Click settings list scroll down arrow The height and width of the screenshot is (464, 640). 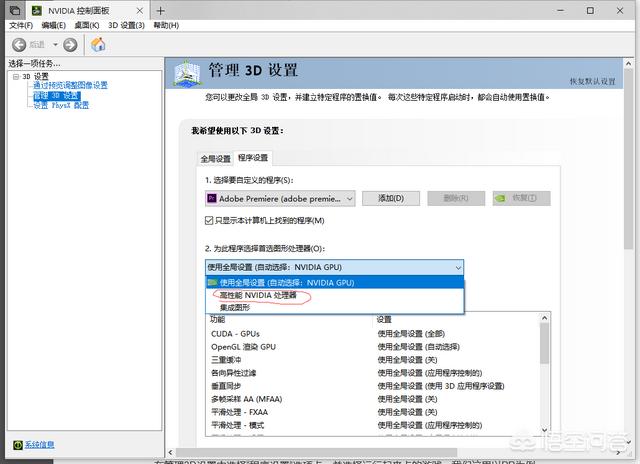(544, 430)
